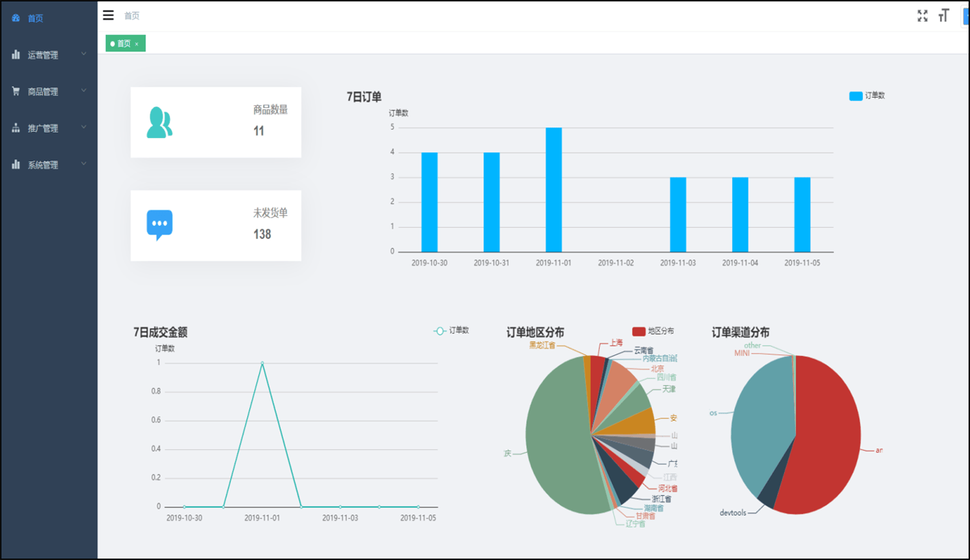Click the 首页 dashboard icon in sidebar
This screenshot has width=970, height=560.
[16, 18]
